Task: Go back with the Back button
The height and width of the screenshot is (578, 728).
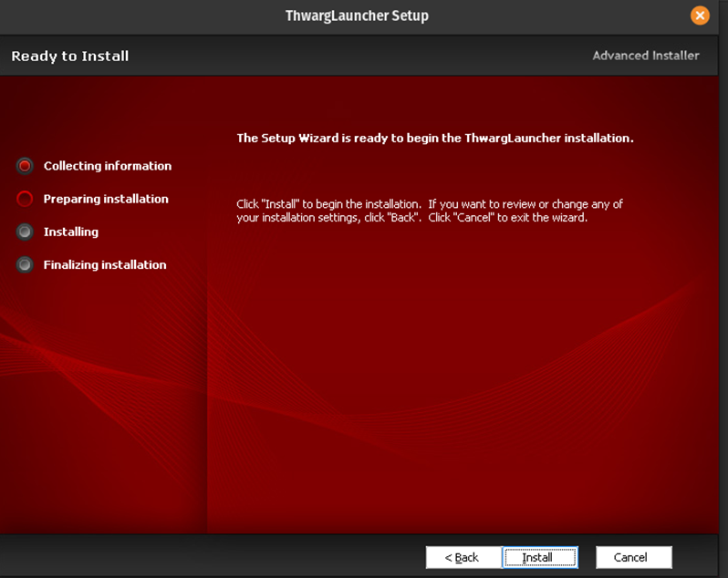Action: pos(463,557)
